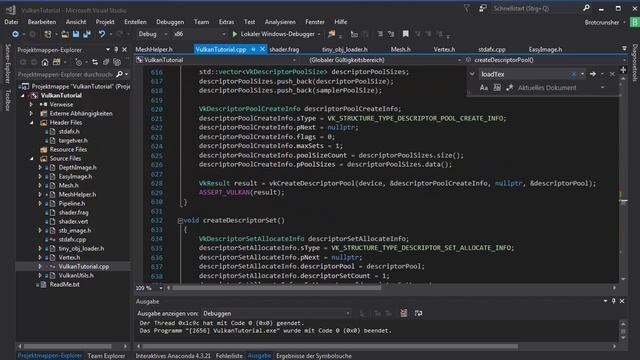Clear the loadTex search text
The image size is (640, 360).
point(573,74)
